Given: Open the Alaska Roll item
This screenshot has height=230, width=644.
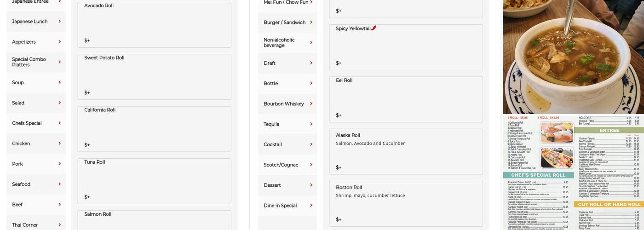Looking at the screenshot, I should tap(406, 151).
